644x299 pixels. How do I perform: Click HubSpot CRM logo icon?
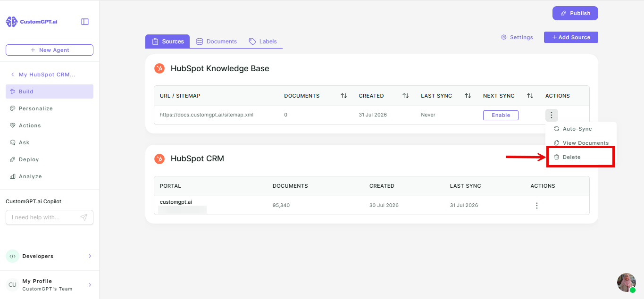click(159, 158)
